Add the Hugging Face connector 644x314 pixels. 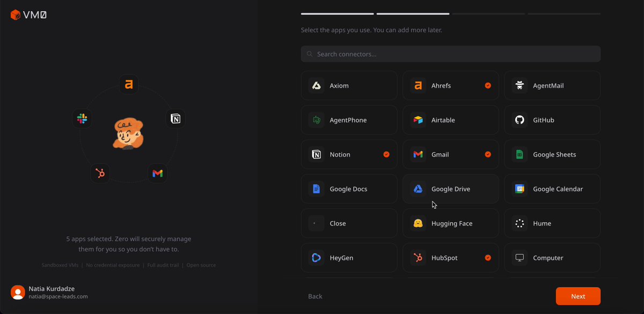451,223
